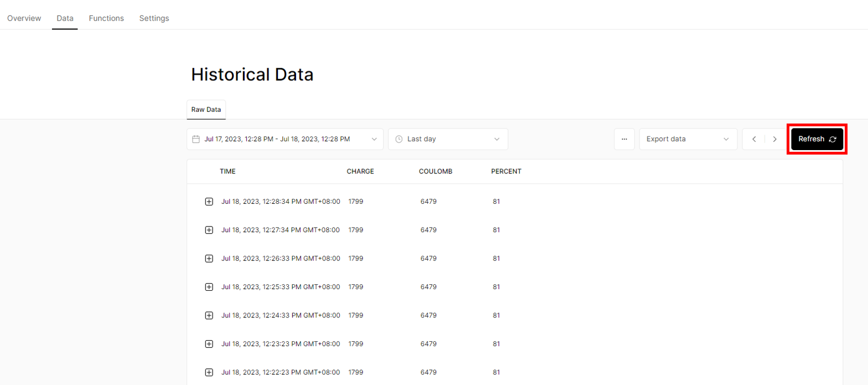Select the Data tab
Screen dimensions: 868x385
tap(65, 18)
